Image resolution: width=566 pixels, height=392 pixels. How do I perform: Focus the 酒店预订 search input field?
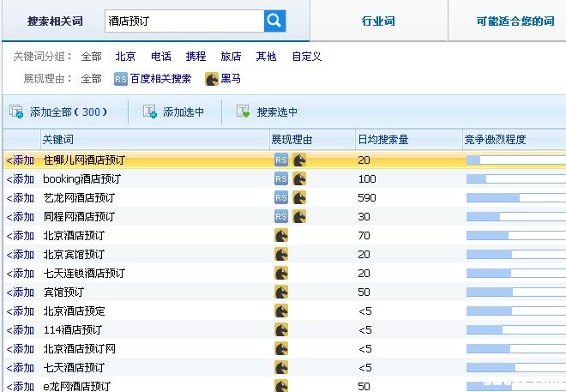(x=184, y=21)
